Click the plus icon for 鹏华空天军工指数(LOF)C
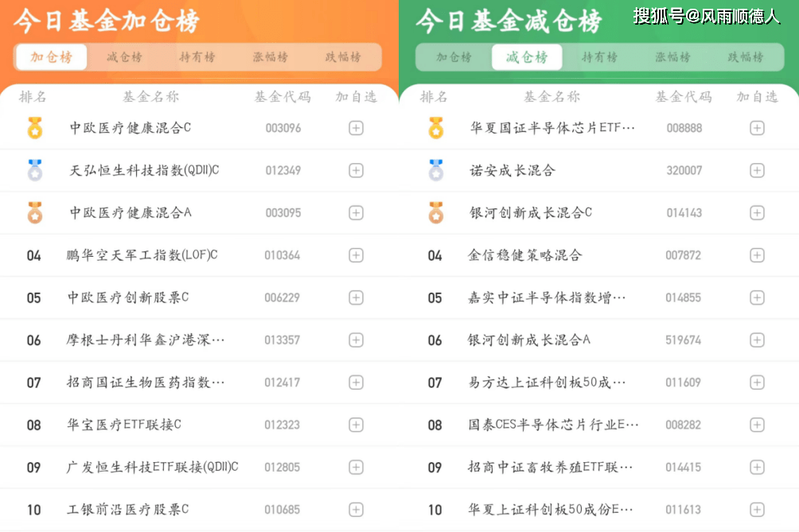799x532 pixels. pos(355,254)
